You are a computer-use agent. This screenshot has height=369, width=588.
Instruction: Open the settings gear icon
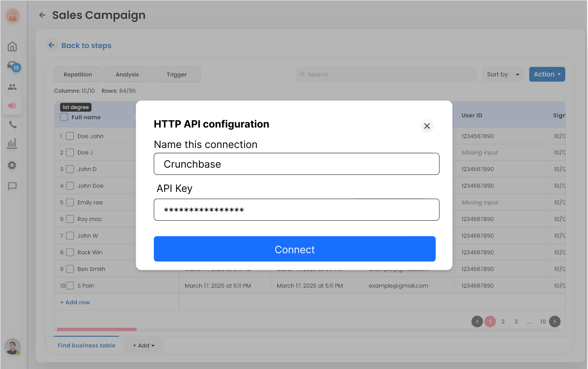click(12, 165)
